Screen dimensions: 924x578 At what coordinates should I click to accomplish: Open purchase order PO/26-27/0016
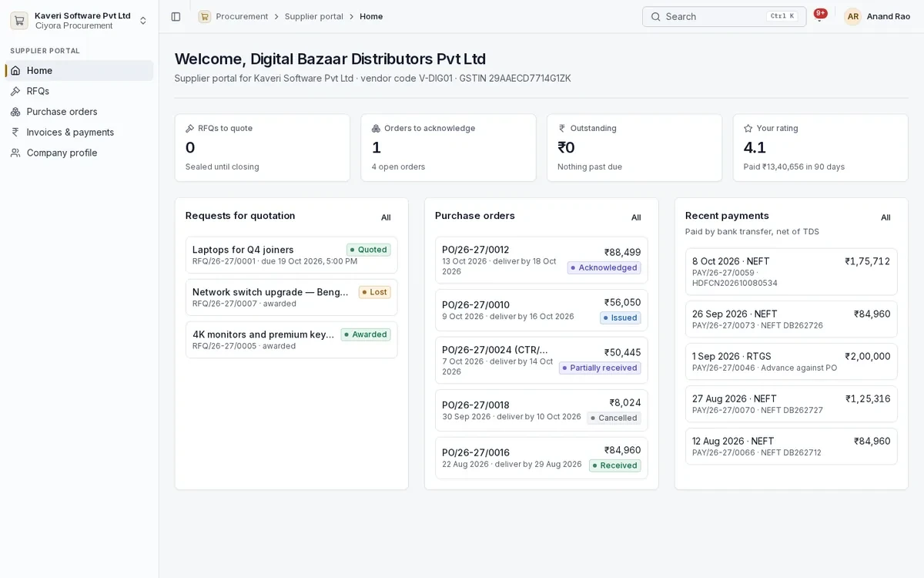point(541,458)
